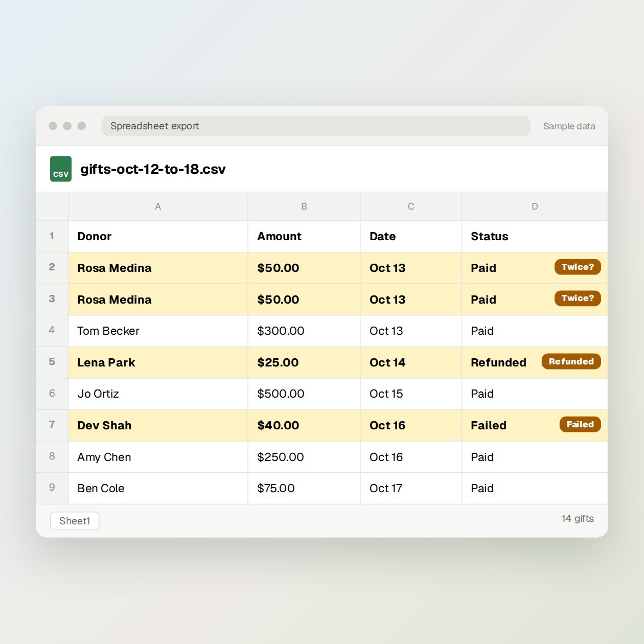Screen dimensions: 644x644
Task: Click the Sample data label
Action: pos(569,126)
